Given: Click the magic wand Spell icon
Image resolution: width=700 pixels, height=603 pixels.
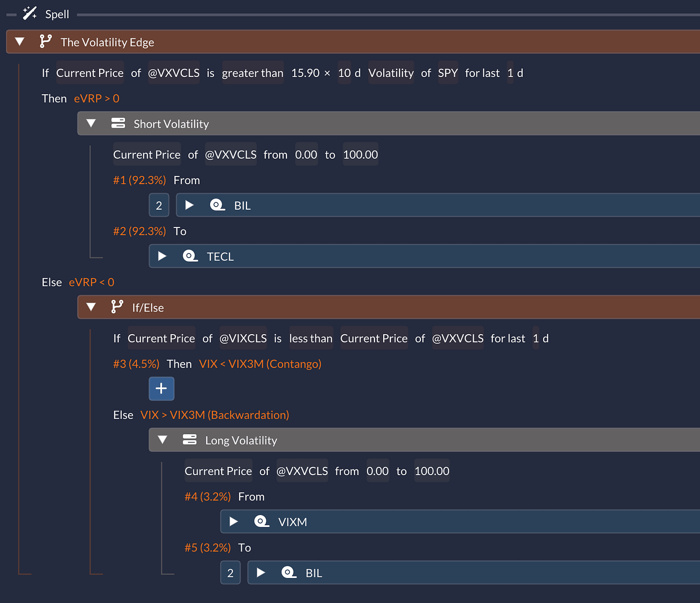Looking at the screenshot, I should pos(30,13).
